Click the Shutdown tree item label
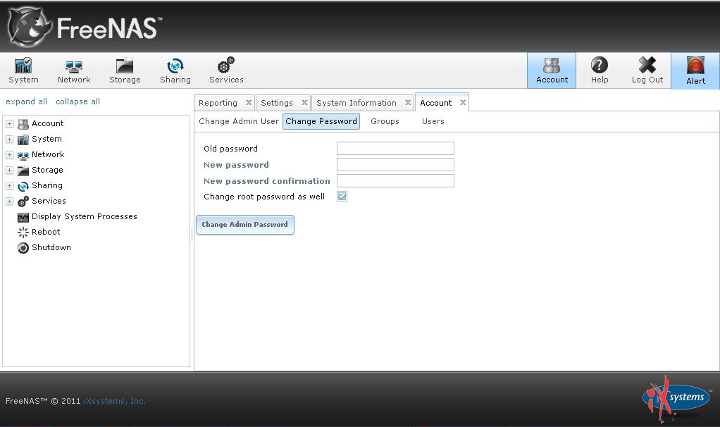 click(x=51, y=247)
